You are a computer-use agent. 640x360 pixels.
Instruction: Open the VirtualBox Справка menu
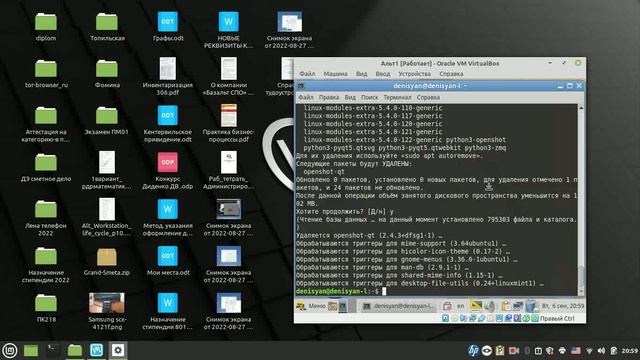pos(451,74)
